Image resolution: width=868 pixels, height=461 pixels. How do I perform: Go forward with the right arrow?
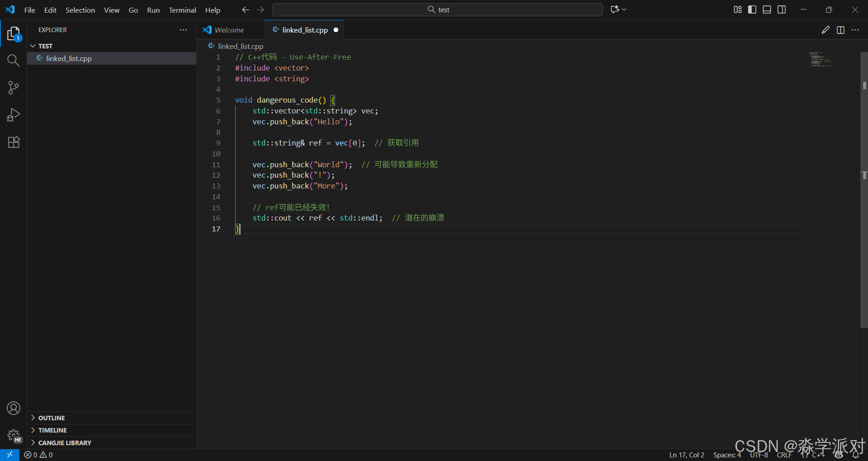(260, 9)
